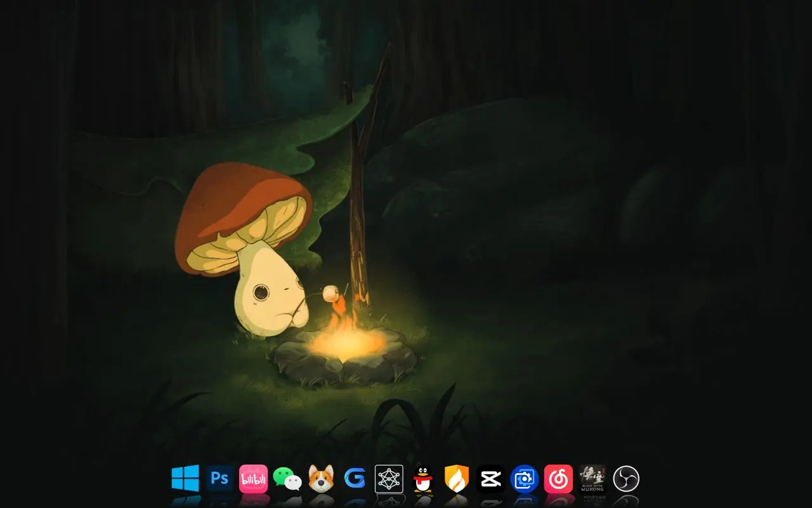Launch the network-graph icon app

click(389, 479)
